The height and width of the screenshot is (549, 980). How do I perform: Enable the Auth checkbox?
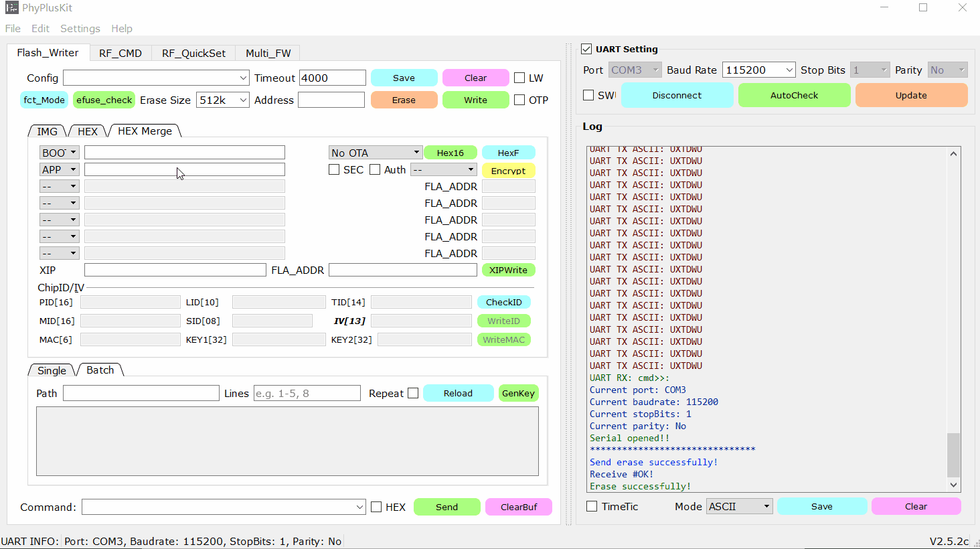pyautogui.click(x=375, y=169)
